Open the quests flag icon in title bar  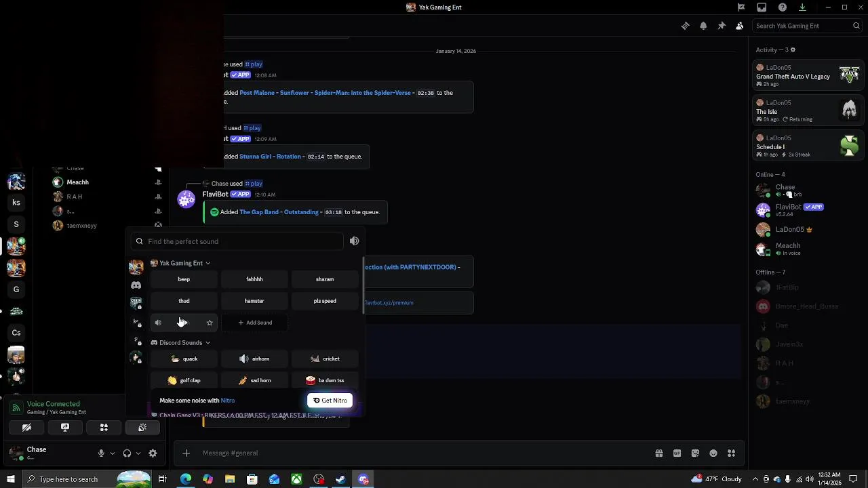[741, 7]
